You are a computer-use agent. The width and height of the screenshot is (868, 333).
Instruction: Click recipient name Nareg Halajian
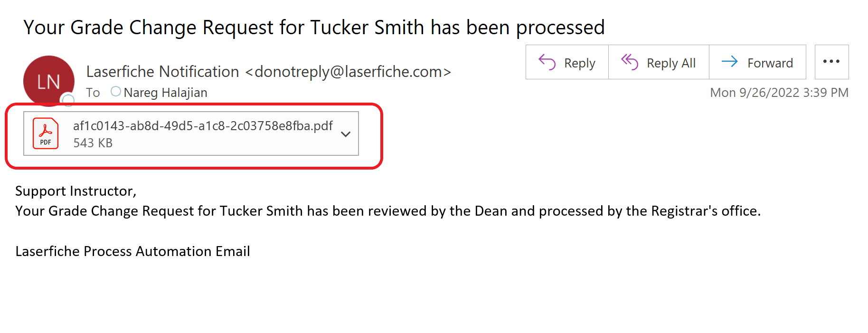[165, 93]
